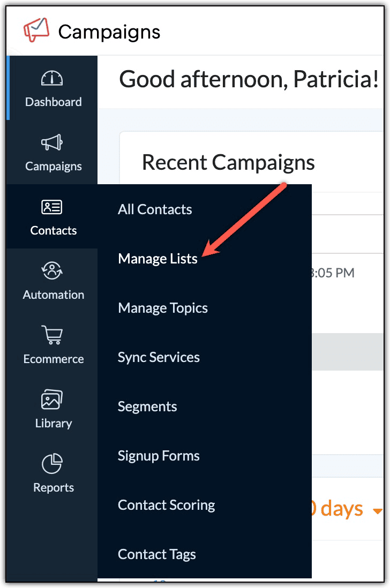Select Segments from the Contacts menu
Viewport: 390px width, 588px height.
147,406
